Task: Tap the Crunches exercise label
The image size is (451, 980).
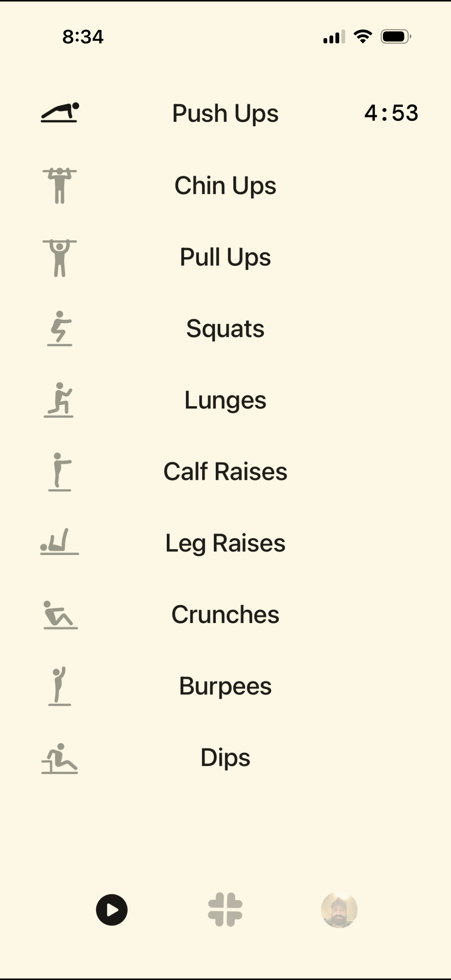Action: pos(225,615)
